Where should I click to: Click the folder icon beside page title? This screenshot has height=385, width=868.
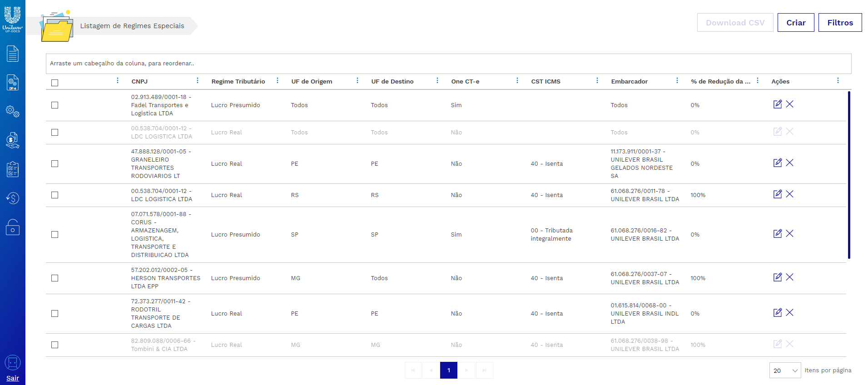point(57,27)
